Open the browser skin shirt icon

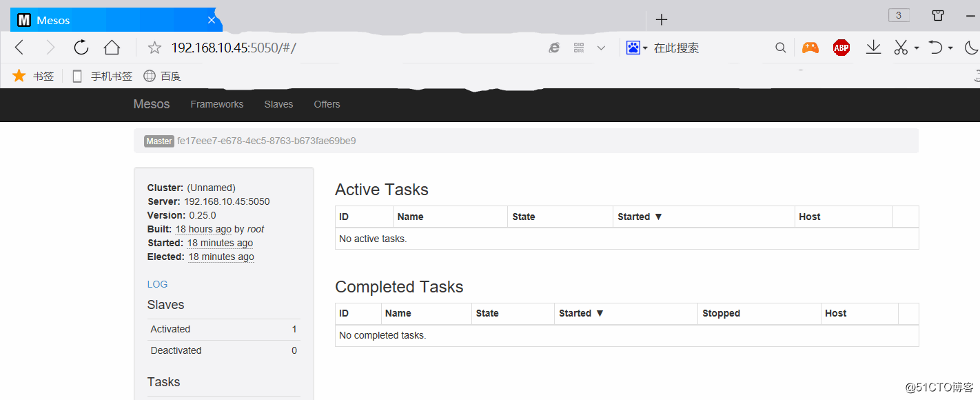938,15
